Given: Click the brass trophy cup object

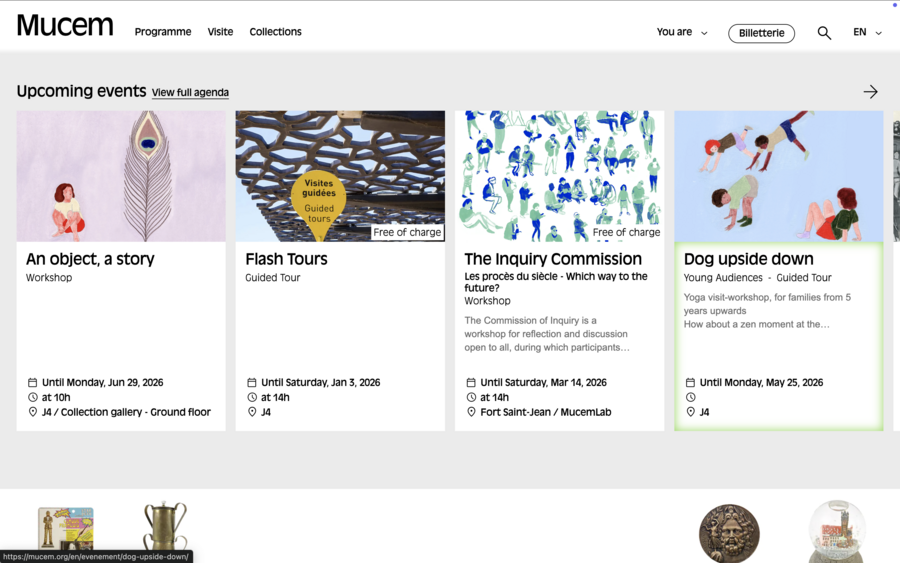Looking at the screenshot, I should (x=165, y=528).
